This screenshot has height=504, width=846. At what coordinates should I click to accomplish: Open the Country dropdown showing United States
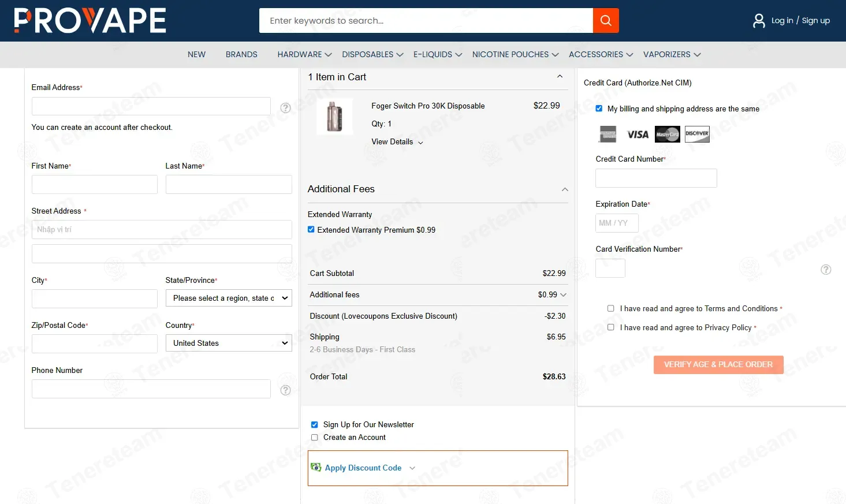point(229,343)
